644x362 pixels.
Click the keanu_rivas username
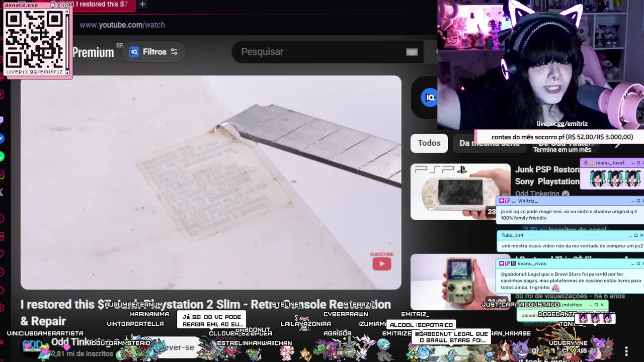pyautogui.click(x=532, y=263)
